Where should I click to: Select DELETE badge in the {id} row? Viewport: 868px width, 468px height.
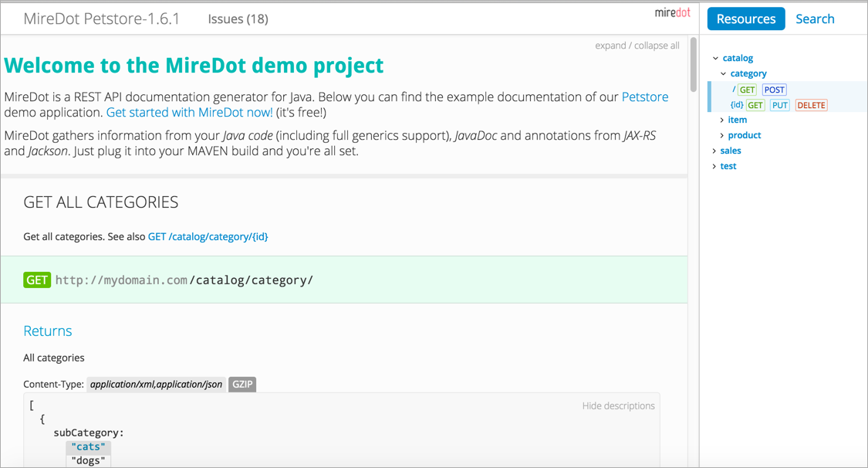(x=811, y=105)
